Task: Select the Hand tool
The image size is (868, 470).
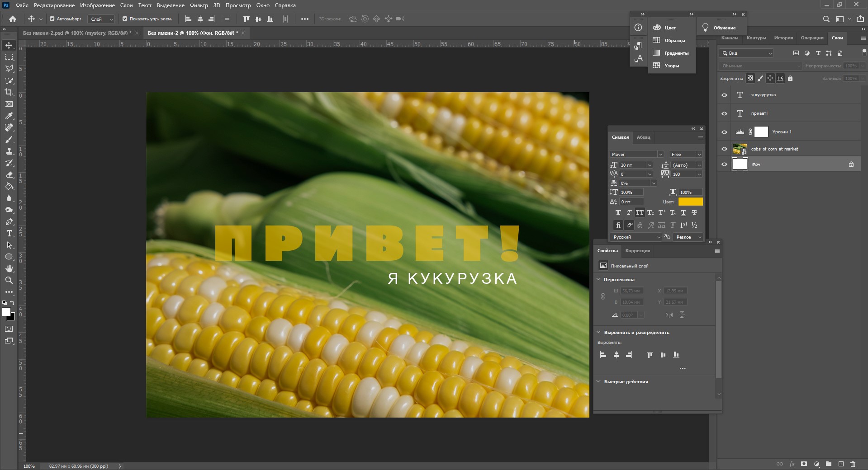Action: tap(9, 268)
